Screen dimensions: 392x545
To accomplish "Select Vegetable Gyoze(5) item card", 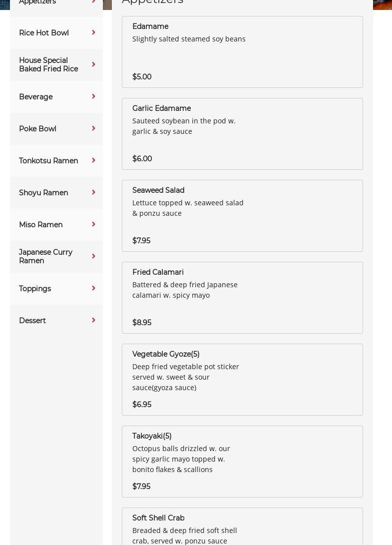I will click(242, 380).
